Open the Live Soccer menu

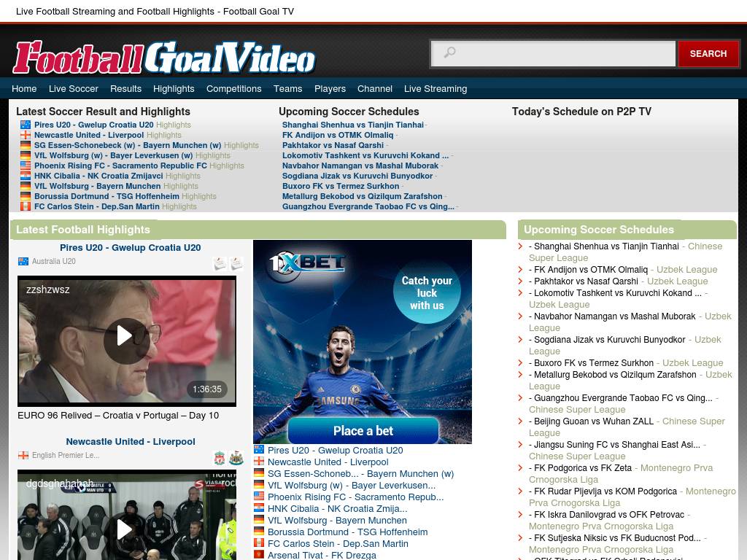point(73,88)
